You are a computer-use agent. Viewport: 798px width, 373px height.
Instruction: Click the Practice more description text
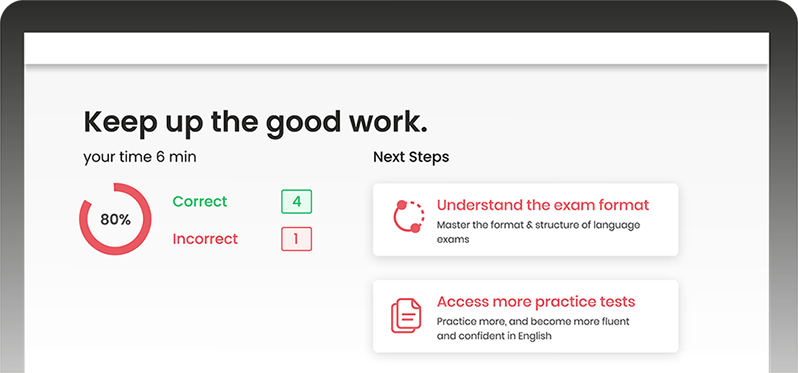point(533,329)
